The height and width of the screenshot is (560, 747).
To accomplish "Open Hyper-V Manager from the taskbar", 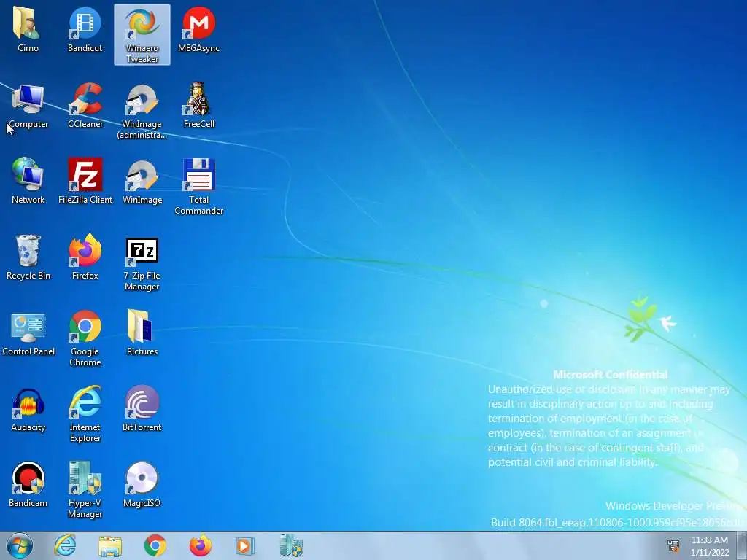I will click(290, 545).
